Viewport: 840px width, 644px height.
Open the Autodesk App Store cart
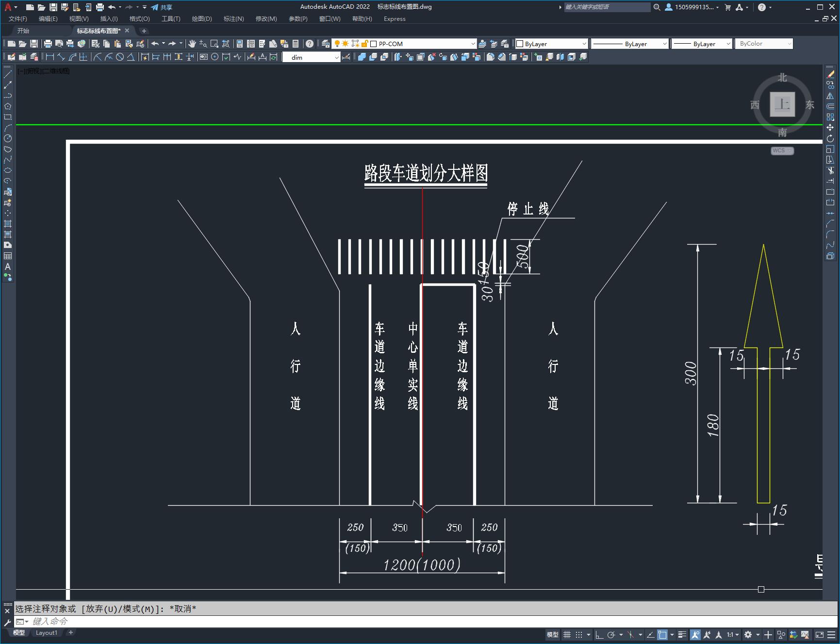[727, 7]
